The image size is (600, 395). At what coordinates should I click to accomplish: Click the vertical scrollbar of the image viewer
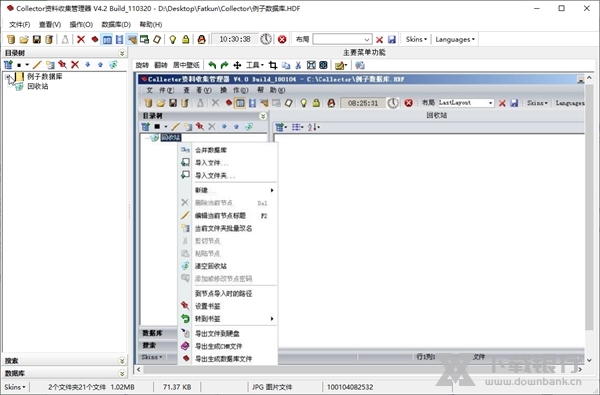click(589, 219)
